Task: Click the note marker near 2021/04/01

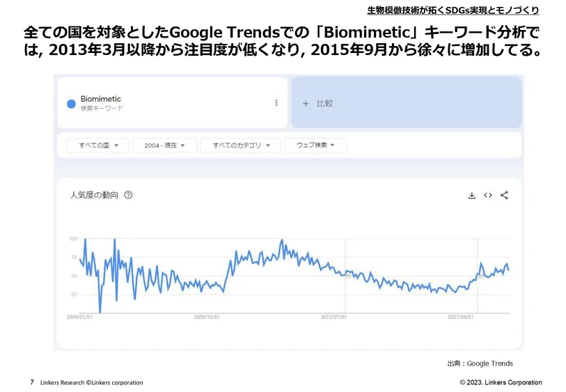Action: (480, 276)
